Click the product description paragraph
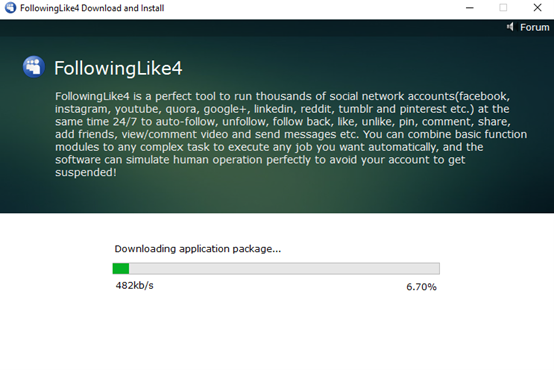The height and width of the screenshot is (370, 554). click(291, 134)
